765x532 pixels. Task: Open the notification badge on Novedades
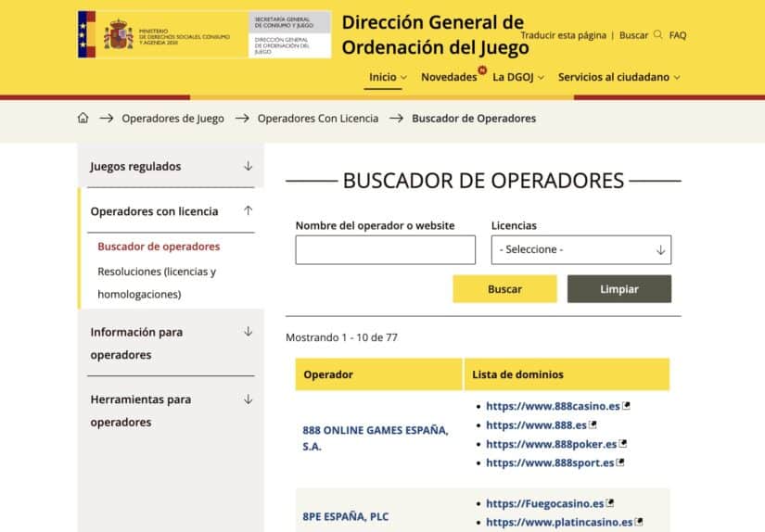coord(482,70)
